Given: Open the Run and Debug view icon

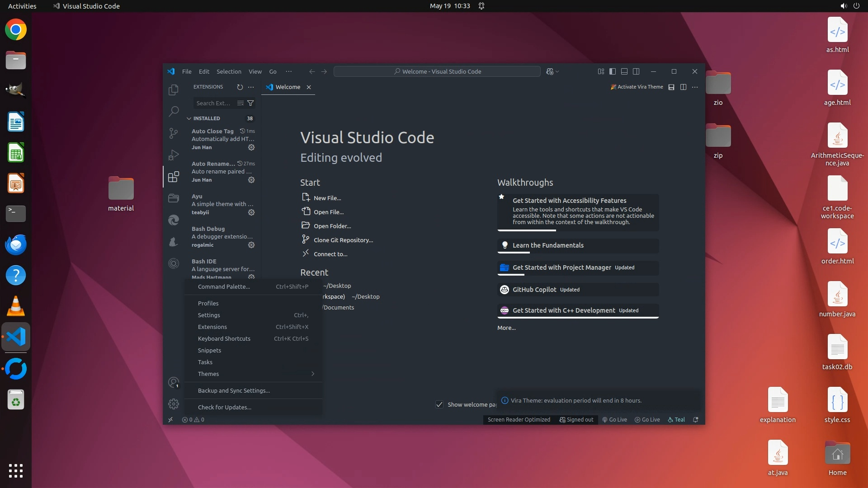Looking at the screenshot, I should coord(173,155).
